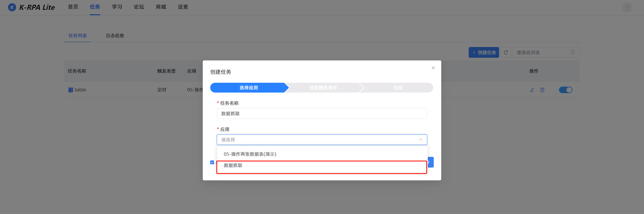Click the blue next-step button in dialog
Image resolution: width=644 pixels, height=214 pixels.
[431, 162]
